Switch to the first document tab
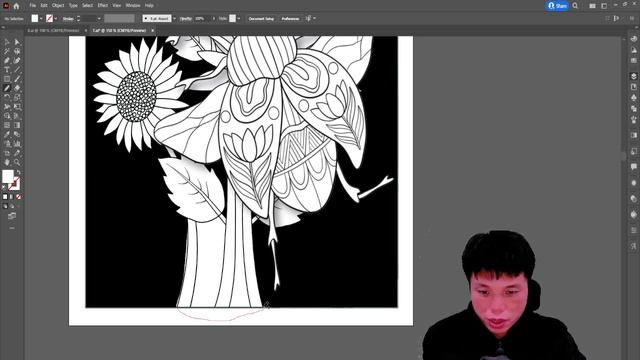Viewport: 640px width, 360px height. tap(53, 30)
